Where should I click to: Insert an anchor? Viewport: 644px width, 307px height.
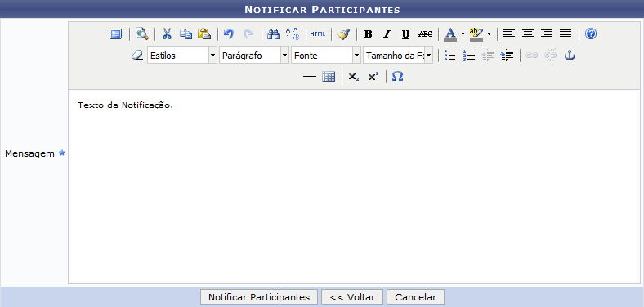tap(570, 56)
